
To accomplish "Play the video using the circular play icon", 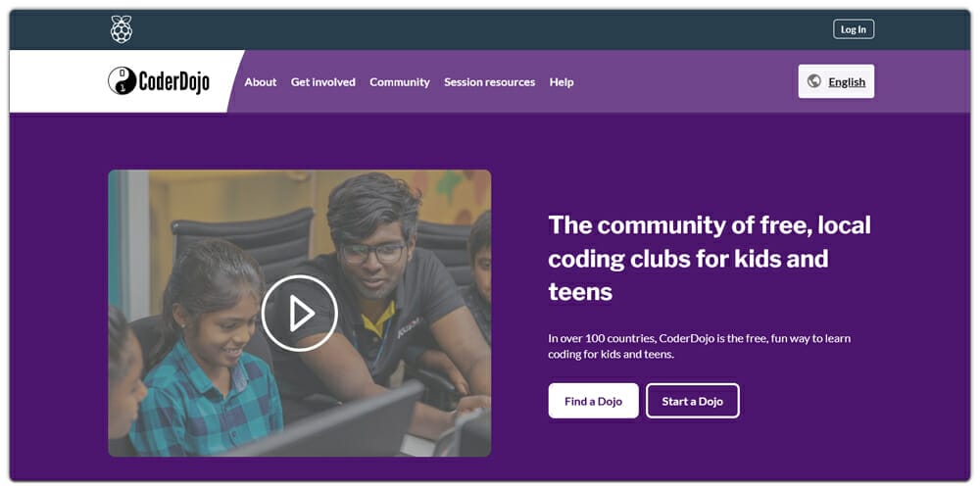I will click(x=299, y=314).
